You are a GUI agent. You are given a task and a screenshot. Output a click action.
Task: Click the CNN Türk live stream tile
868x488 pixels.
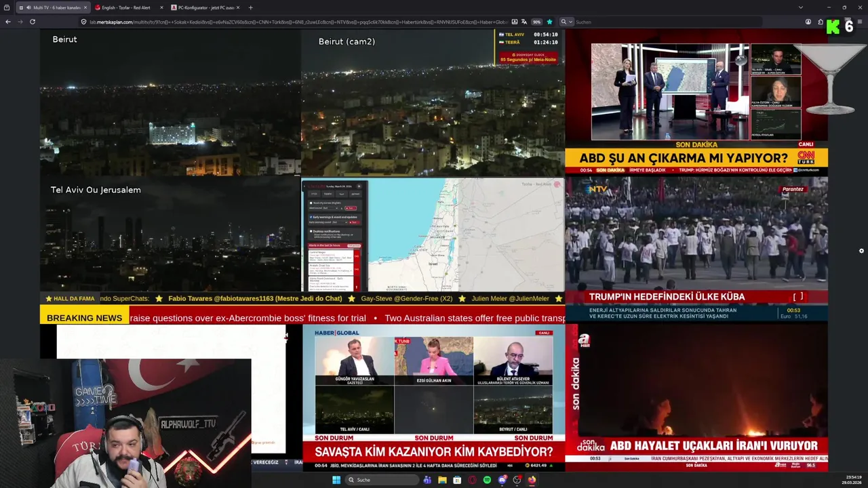696,102
